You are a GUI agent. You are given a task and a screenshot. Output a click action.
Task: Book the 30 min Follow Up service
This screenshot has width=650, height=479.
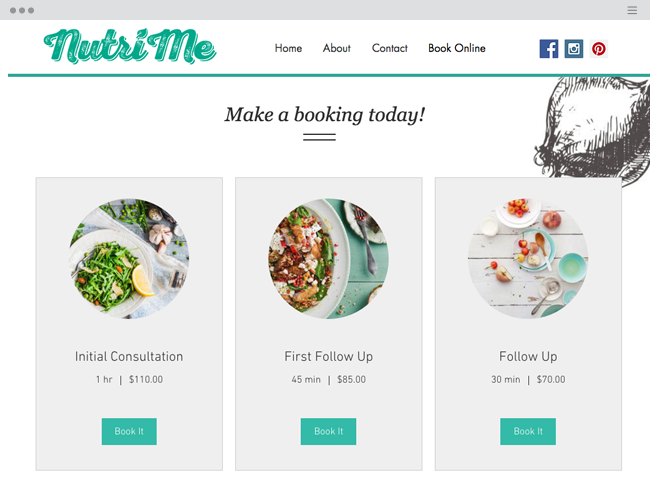[x=528, y=431]
